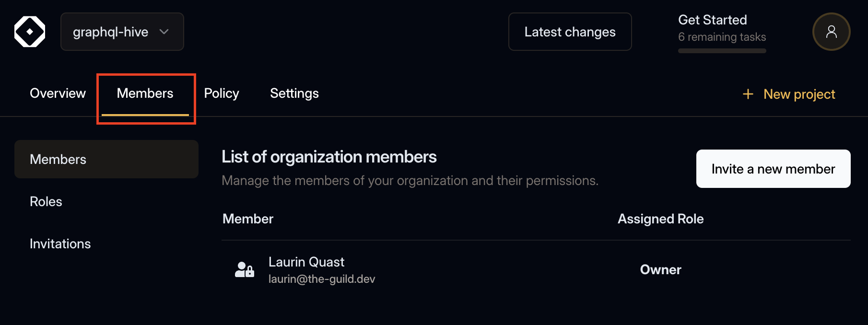The height and width of the screenshot is (325, 868).
Task: View Invitations from the sidebar
Action: [x=60, y=244]
